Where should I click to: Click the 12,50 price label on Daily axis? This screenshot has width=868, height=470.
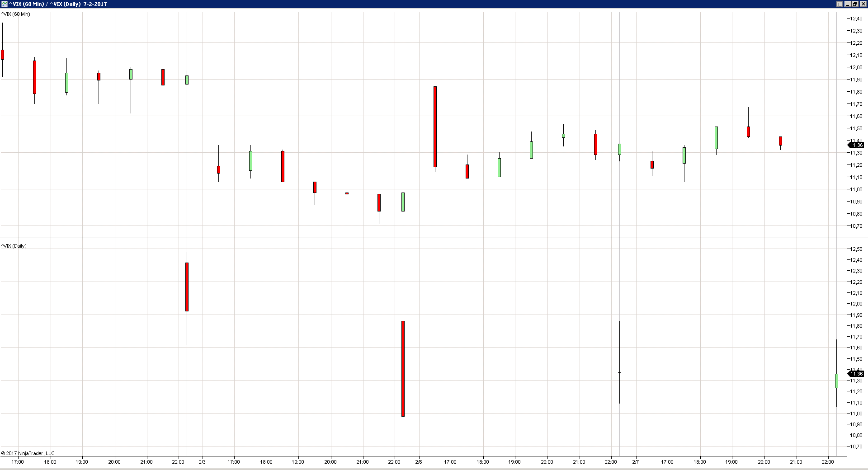tap(856, 249)
